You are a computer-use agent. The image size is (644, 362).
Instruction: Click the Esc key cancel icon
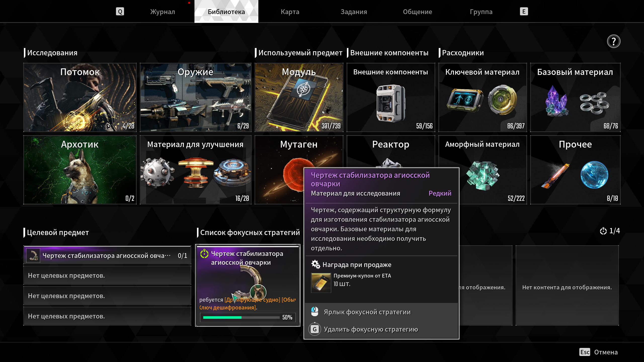click(585, 352)
